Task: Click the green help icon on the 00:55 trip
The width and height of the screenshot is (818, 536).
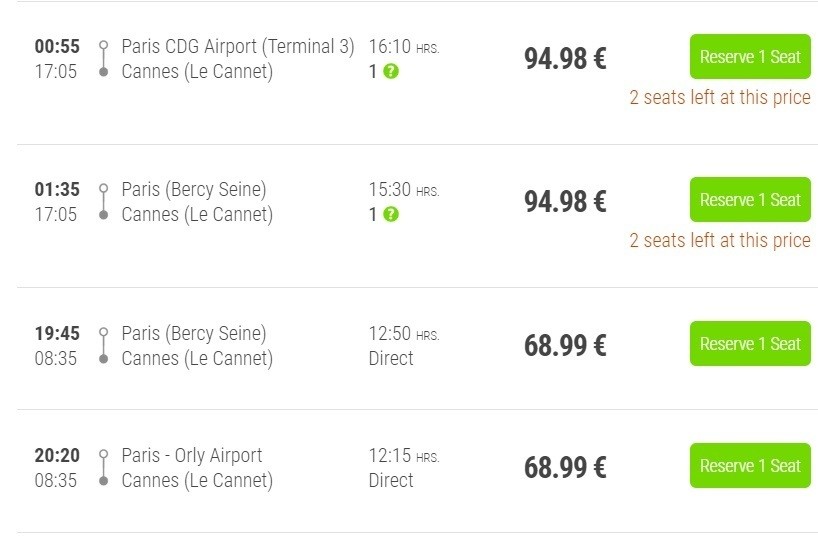Action: [x=391, y=72]
